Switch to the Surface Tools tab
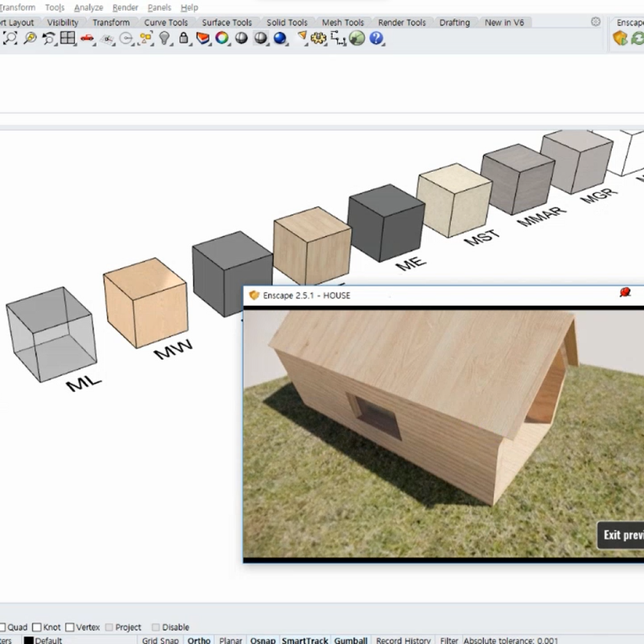Viewport: 644px width, 644px height. point(227,22)
